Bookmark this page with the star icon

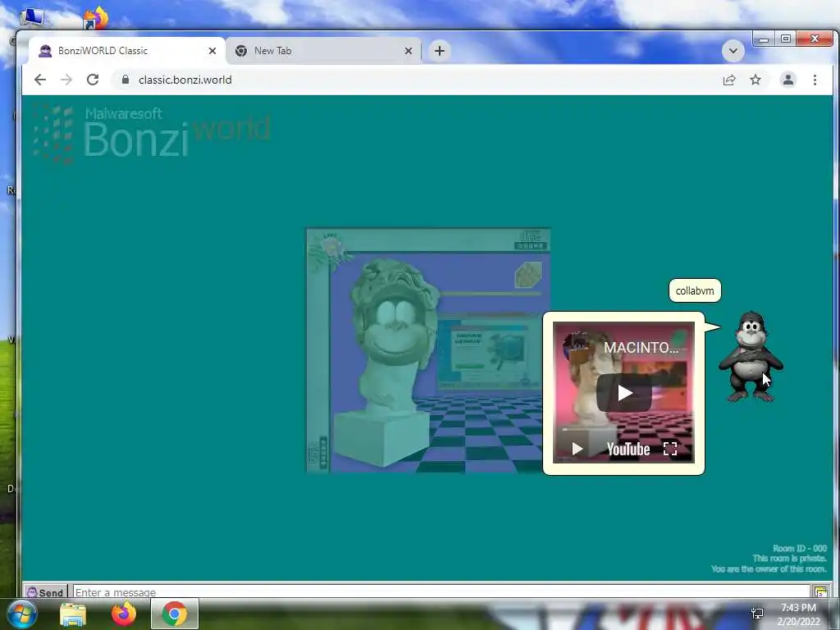tap(756, 80)
